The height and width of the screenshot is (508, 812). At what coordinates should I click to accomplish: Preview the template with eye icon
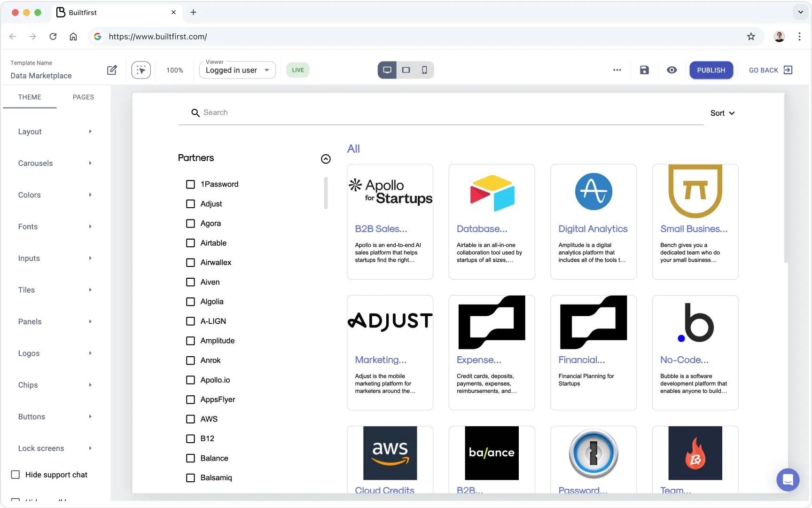tap(672, 70)
